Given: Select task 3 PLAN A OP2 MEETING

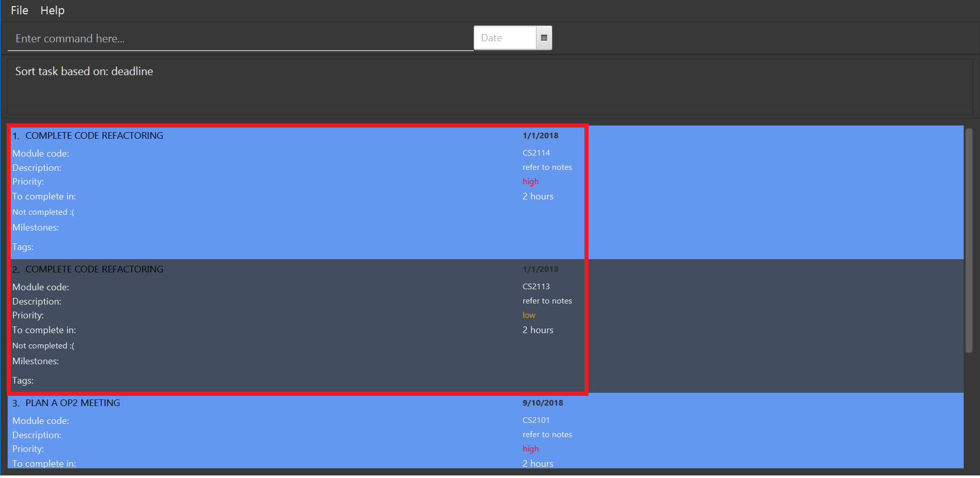Looking at the screenshot, I should 72,403.
